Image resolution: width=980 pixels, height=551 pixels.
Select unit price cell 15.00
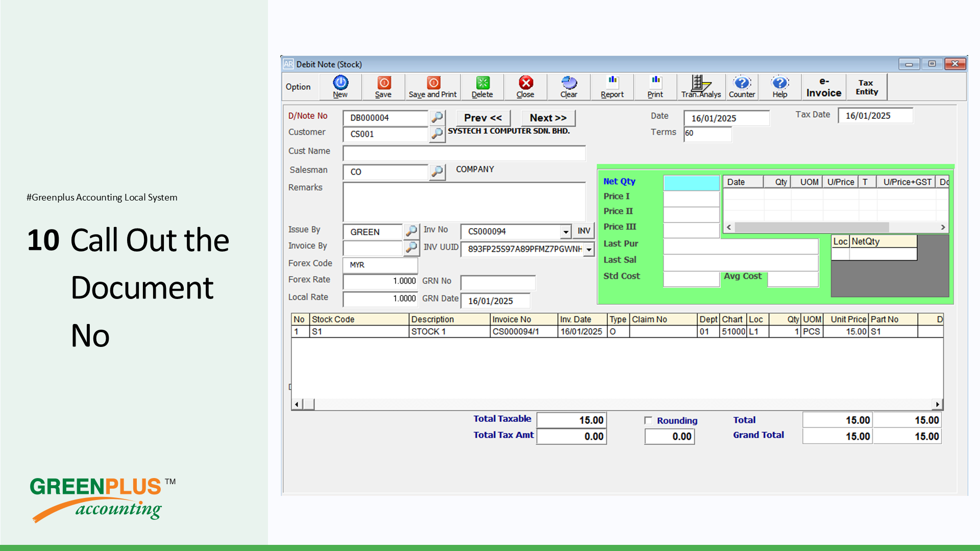pos(846,332)
